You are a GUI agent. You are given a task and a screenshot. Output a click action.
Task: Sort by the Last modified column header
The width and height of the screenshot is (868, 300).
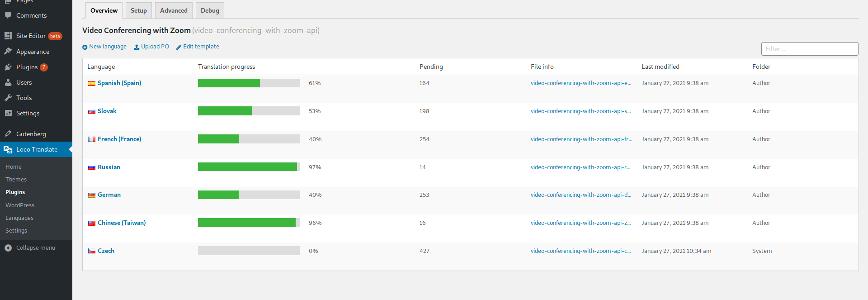[x=660, y=67]
